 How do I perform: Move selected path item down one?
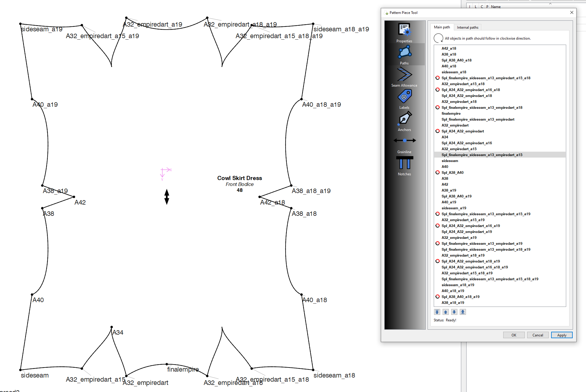454,312
